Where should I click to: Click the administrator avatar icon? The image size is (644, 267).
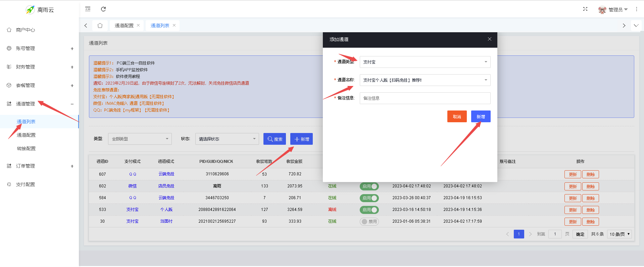[602, 10]
